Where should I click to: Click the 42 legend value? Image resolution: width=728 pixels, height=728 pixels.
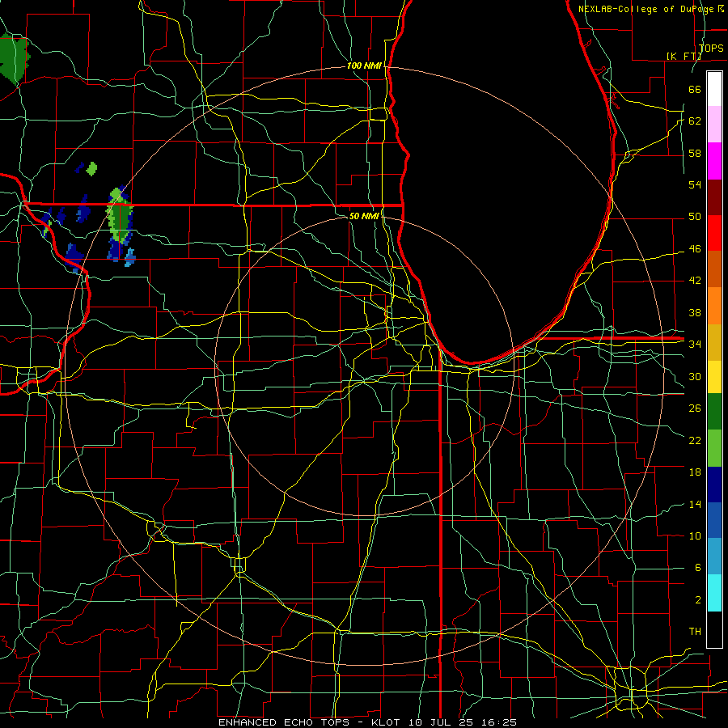(x=695, y=281)
